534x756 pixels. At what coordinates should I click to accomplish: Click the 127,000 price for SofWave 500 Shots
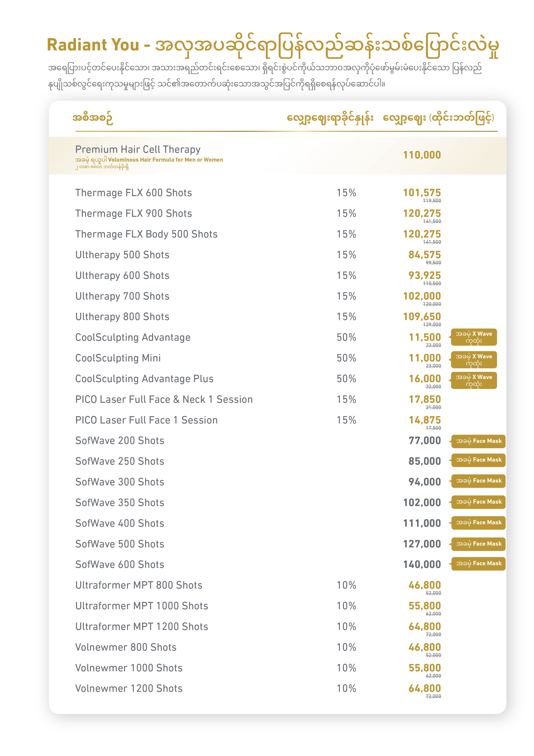[x=422, y=544]
